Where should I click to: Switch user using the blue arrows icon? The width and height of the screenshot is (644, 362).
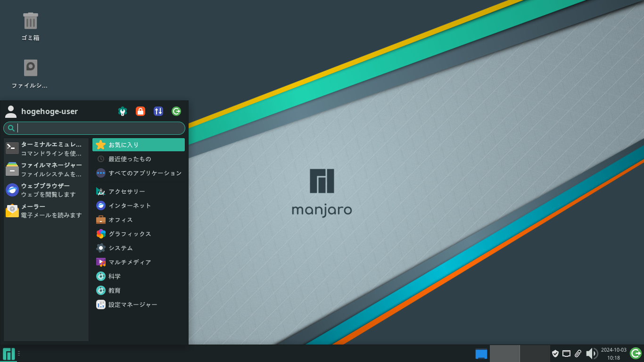point(158,111)
